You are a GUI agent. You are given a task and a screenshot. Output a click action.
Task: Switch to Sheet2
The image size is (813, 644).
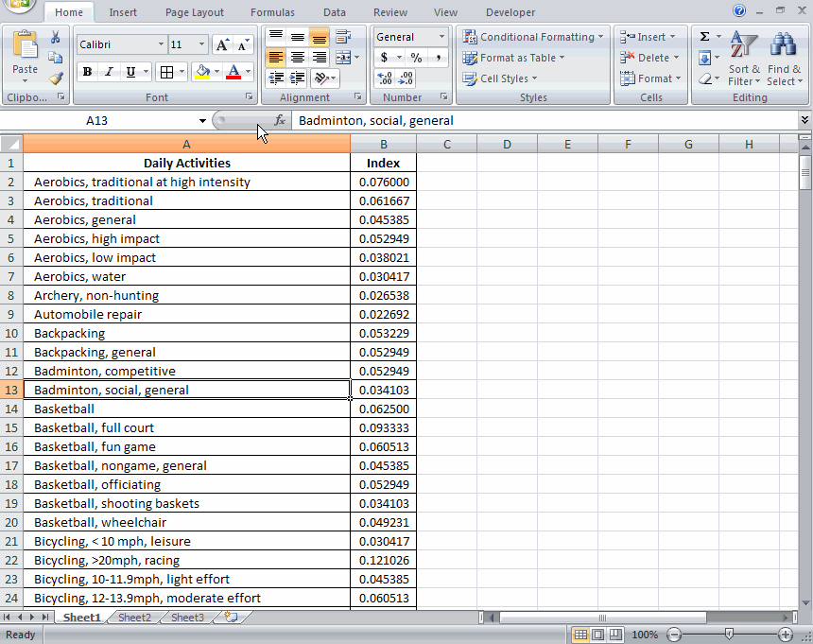tap(133, 617)
